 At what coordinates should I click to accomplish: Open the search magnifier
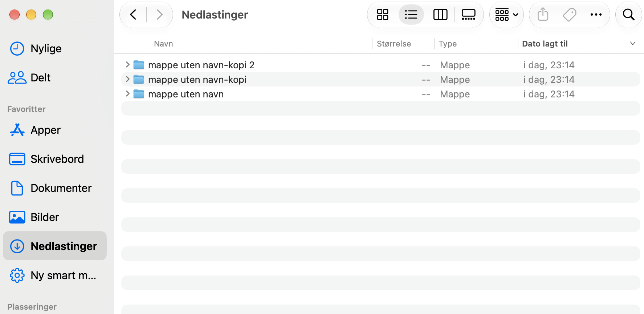click(x=629, y=15)
